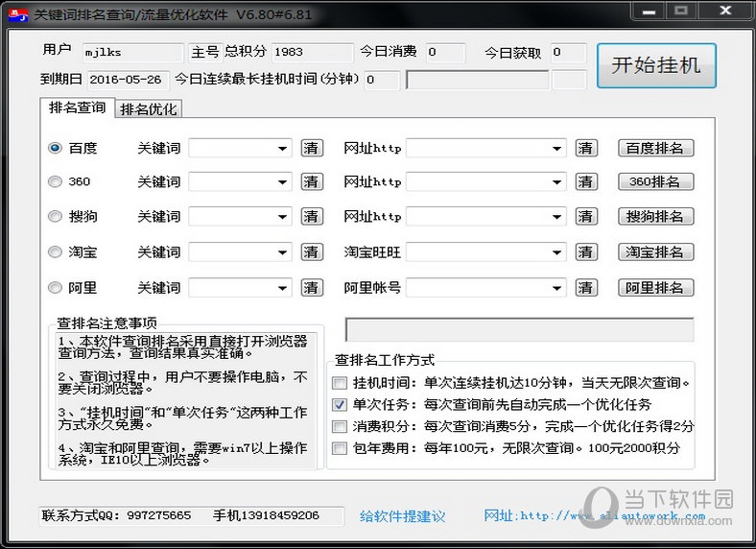
Task: Clear the 百度 网址 with 清 button
Action: pos(586,148)
